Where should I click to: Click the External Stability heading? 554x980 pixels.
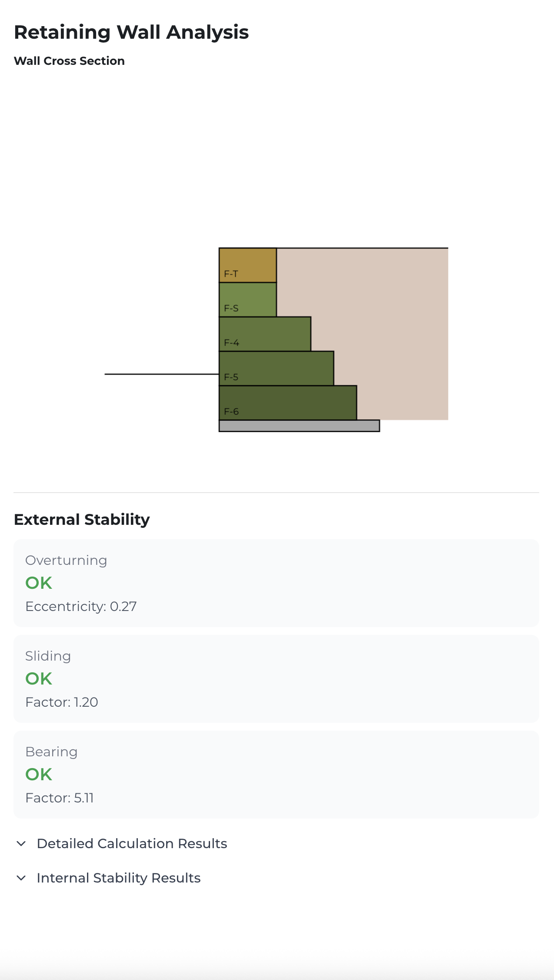point(82,519)
